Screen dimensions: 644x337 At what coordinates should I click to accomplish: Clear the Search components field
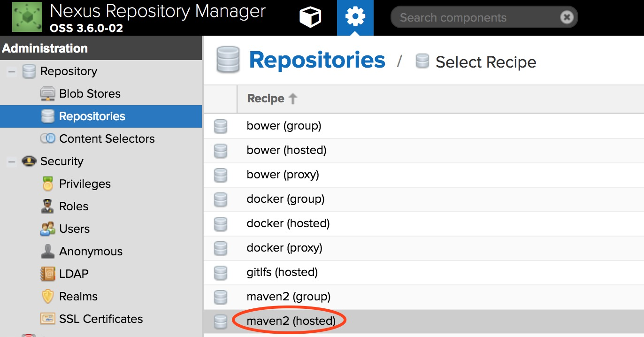[x=567, y=17]
